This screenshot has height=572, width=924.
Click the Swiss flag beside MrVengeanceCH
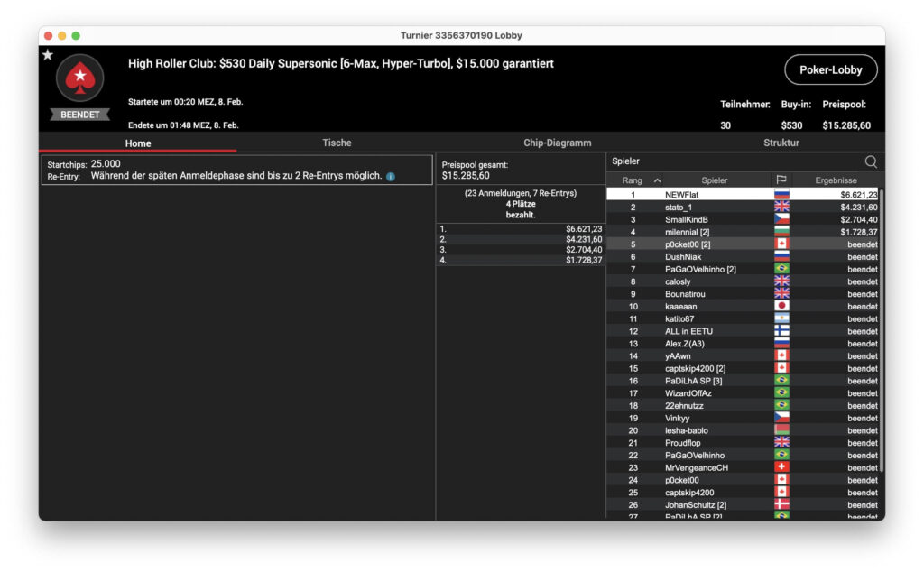click(781, 467)
